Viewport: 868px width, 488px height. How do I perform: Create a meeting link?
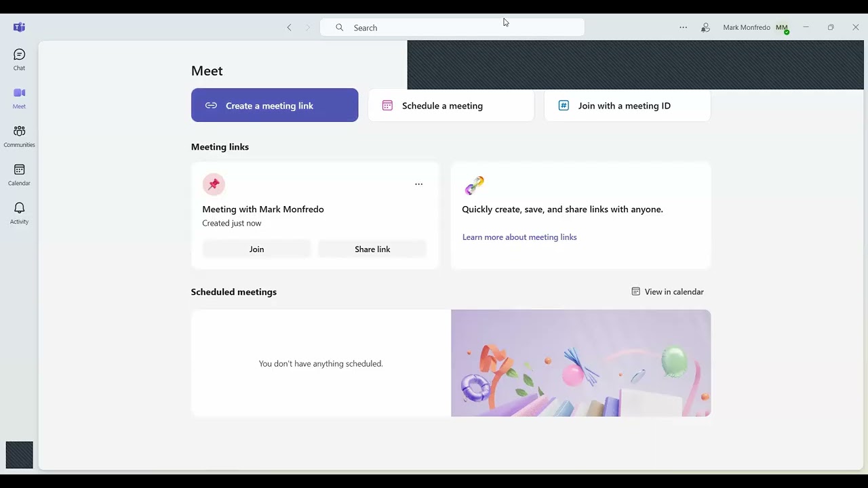click(275, 105)
